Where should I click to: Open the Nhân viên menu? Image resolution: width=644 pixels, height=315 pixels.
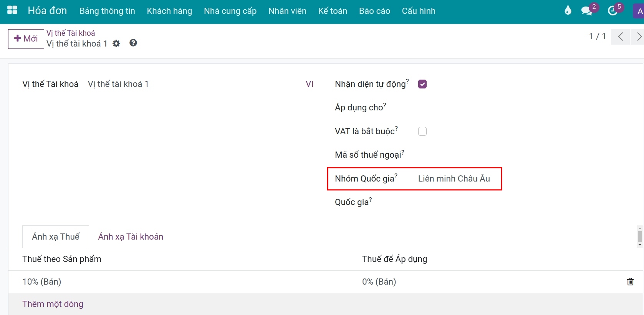[x=287, y=11]
